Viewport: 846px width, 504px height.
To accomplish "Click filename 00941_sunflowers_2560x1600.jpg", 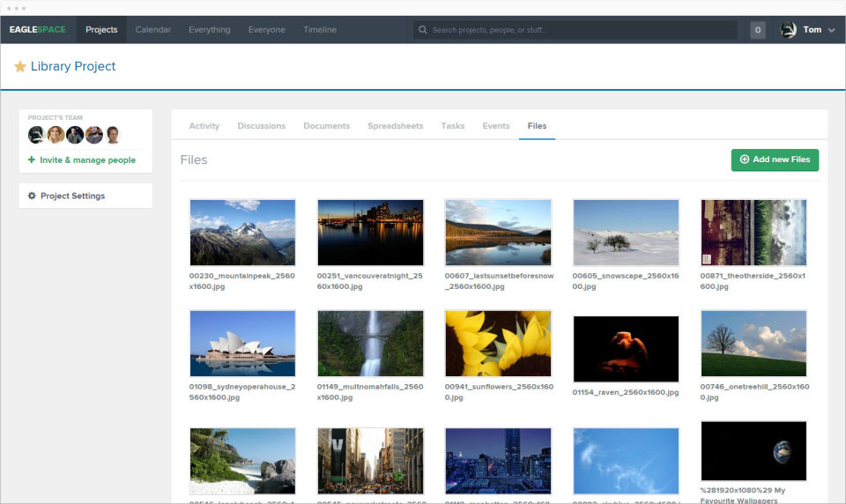I will point(499,392).
